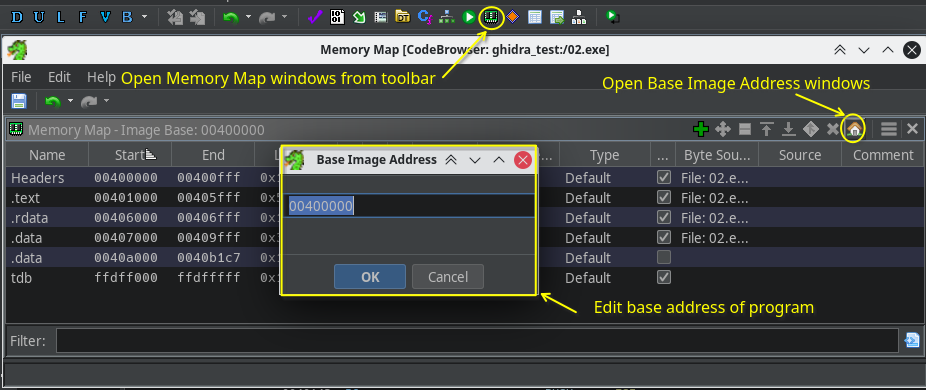Open the File menu in Memory Map window

coord(21,77)
